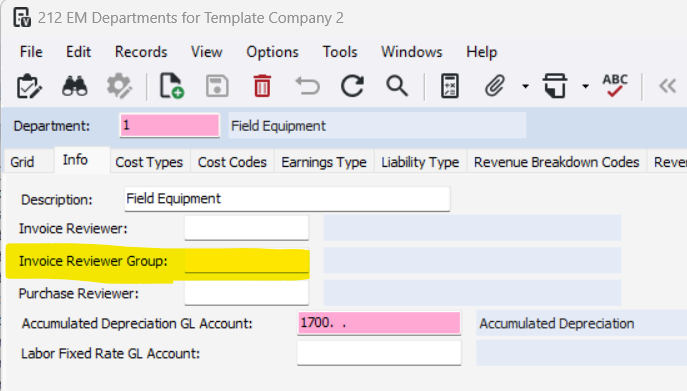The height and width of the screenshot is (391, 687).
Task: Click the Labor Fixed Rate GL Account: label
Action: click(x=111, y=354)
